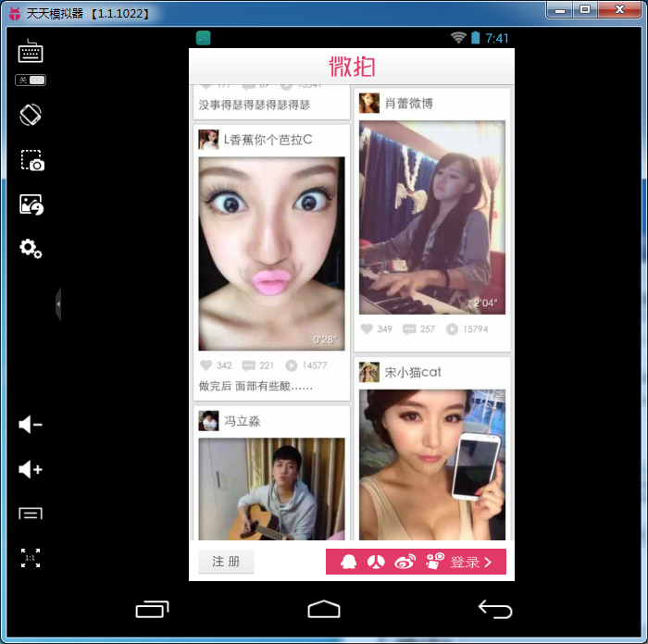The width and height of the screenshot is (648, 644).
Task: Click the 登录 login link
Action: click(x=470, y=563)
